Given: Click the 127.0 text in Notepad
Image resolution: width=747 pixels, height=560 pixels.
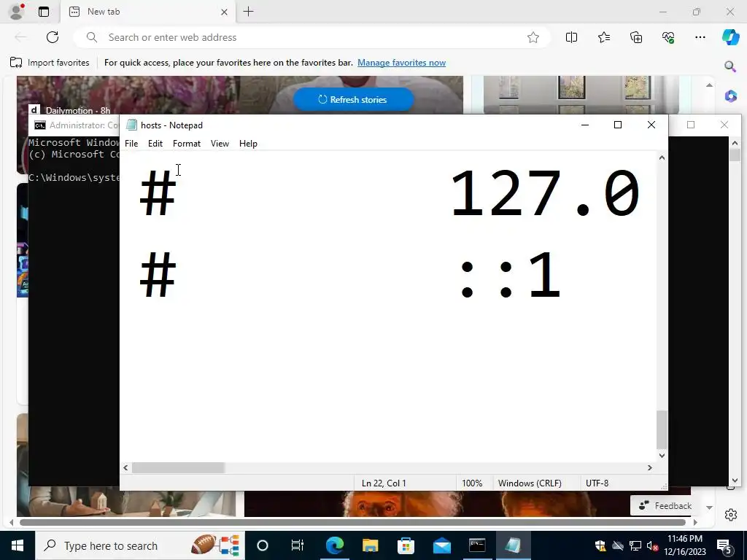Looking at the screenshot, I should click(545, 193).
